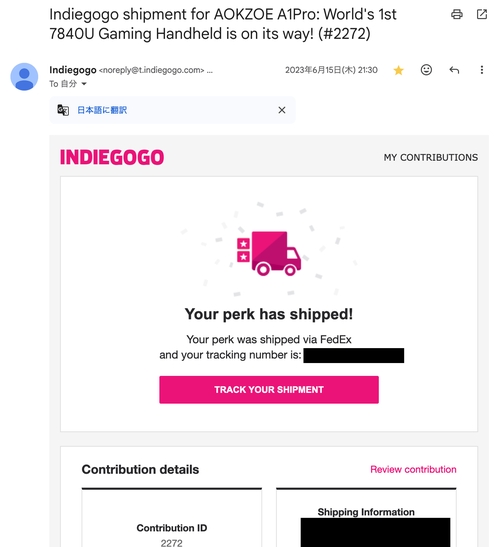This screenshot has width=500, height=547.
Task: Expand the ellipsis after the sender's email address
Action: 209,70
